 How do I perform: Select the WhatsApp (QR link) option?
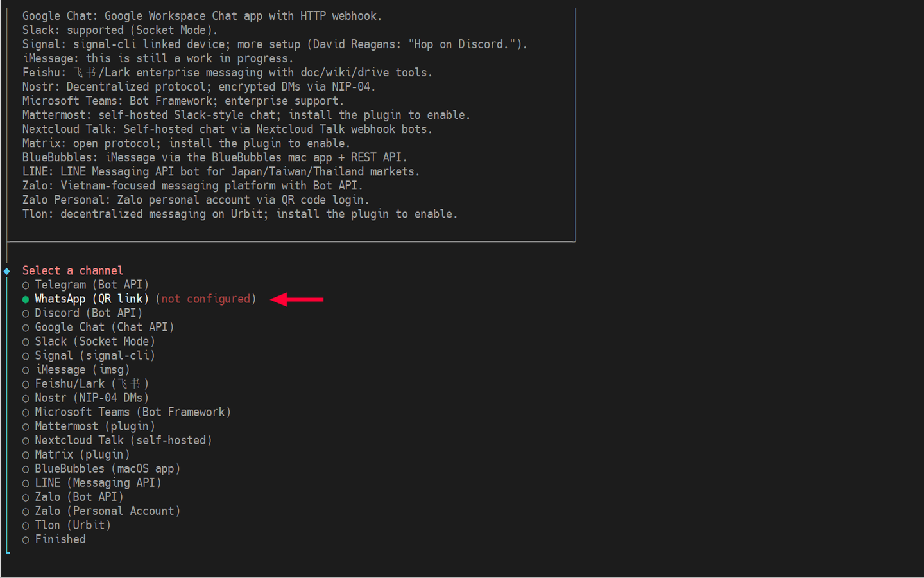coord(91,299)
